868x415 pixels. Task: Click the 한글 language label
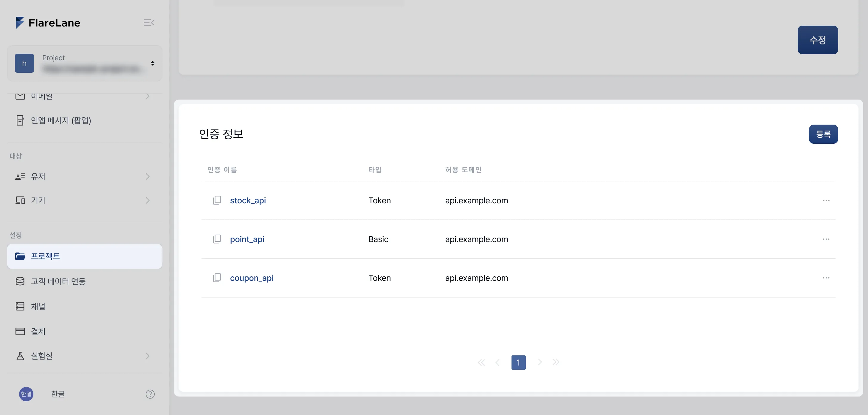pos(58,394)
